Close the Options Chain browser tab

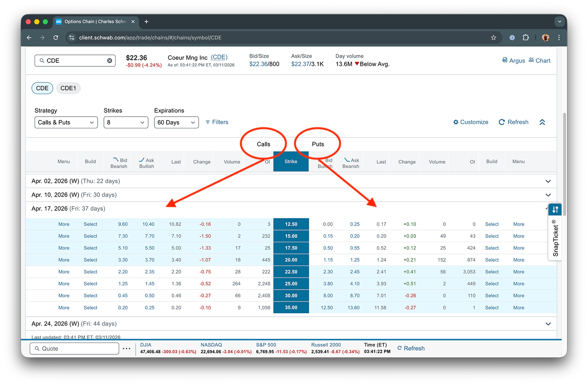(133, 22)
